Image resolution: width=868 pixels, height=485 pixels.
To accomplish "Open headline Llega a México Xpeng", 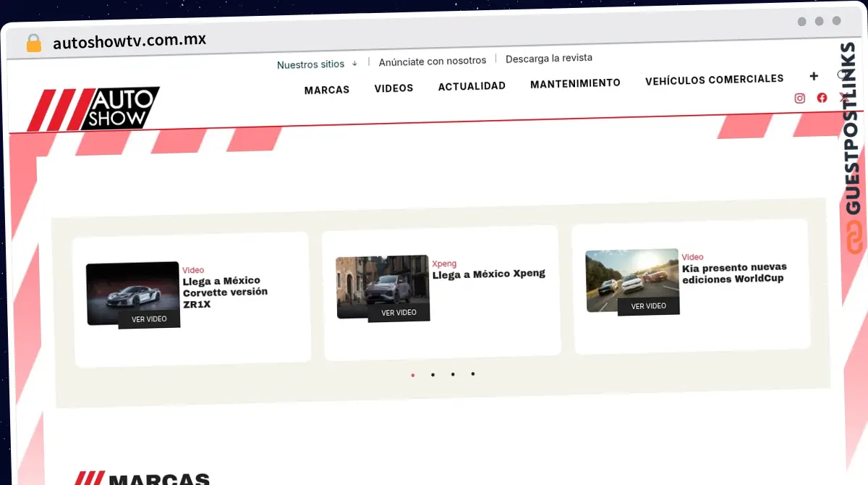I will coord(489,274).
